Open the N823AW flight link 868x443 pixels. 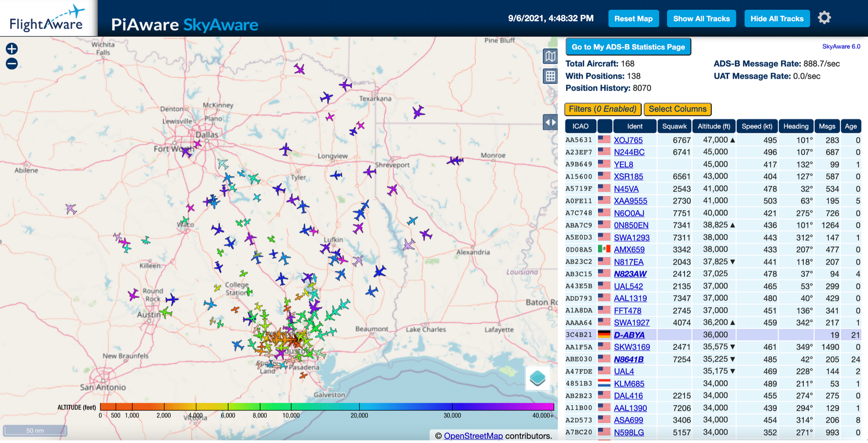point(630,274)
